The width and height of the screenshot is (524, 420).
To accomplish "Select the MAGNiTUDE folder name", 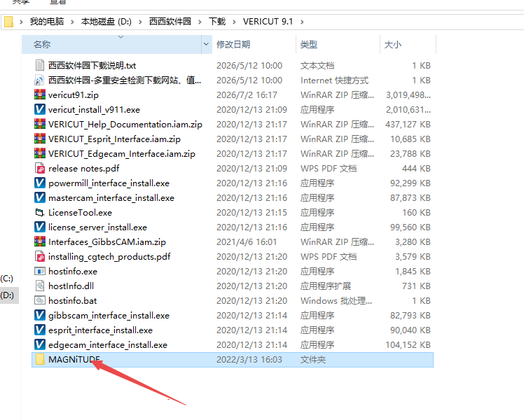I will (74, 360).
